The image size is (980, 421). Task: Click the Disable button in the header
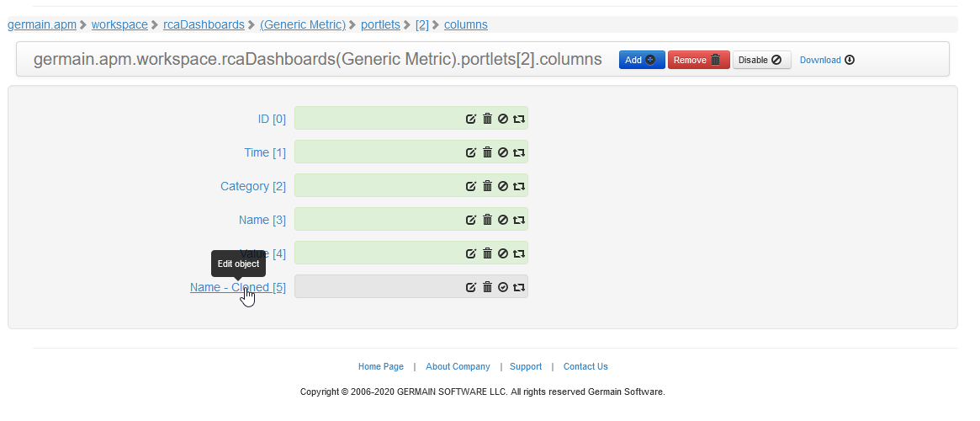point(761,60)
